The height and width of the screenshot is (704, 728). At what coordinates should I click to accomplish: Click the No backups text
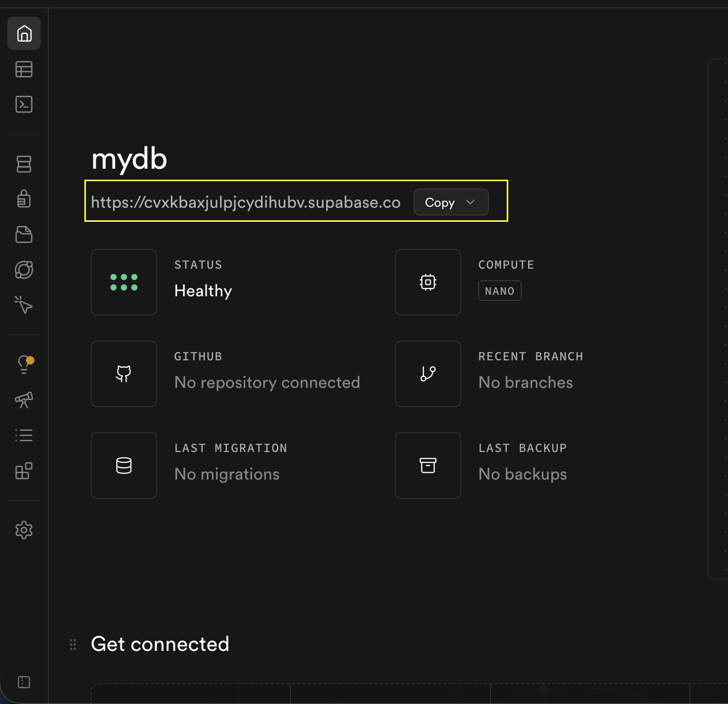pyautogui.click(x=523, y=474)
